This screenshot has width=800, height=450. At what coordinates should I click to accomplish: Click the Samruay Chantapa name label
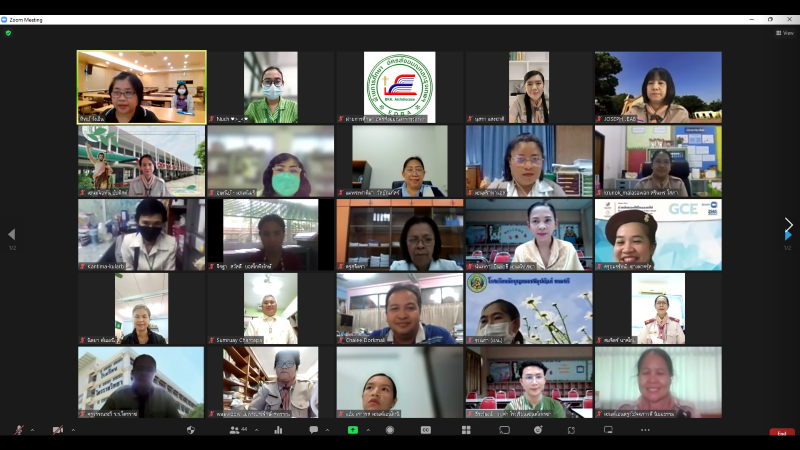(x=240, y=340)
